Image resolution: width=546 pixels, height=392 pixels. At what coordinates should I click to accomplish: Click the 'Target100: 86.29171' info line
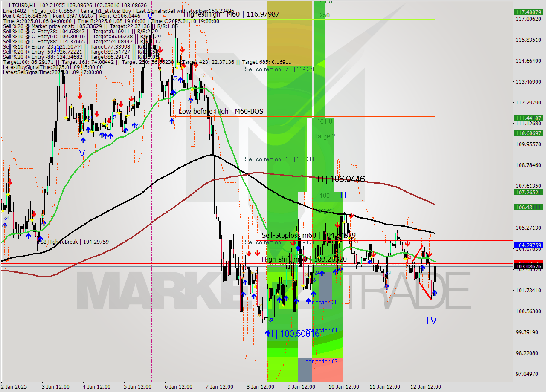pos(147,62)
